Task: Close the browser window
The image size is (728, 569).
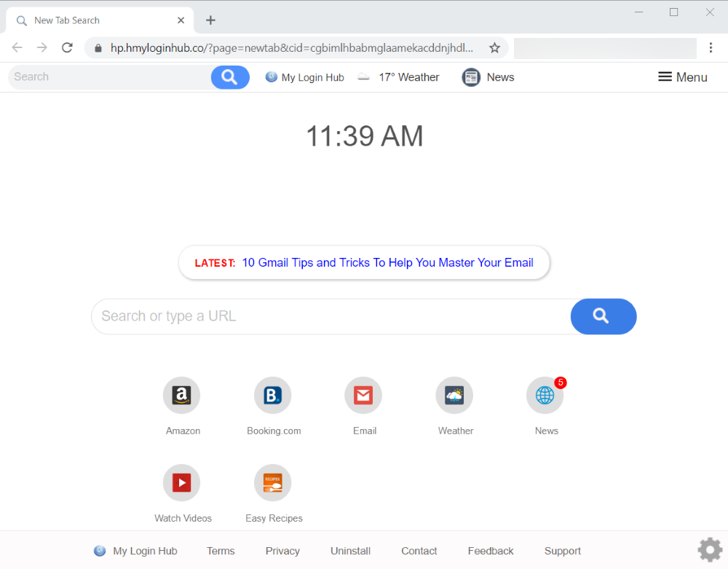Action: (x=709, y=12)
